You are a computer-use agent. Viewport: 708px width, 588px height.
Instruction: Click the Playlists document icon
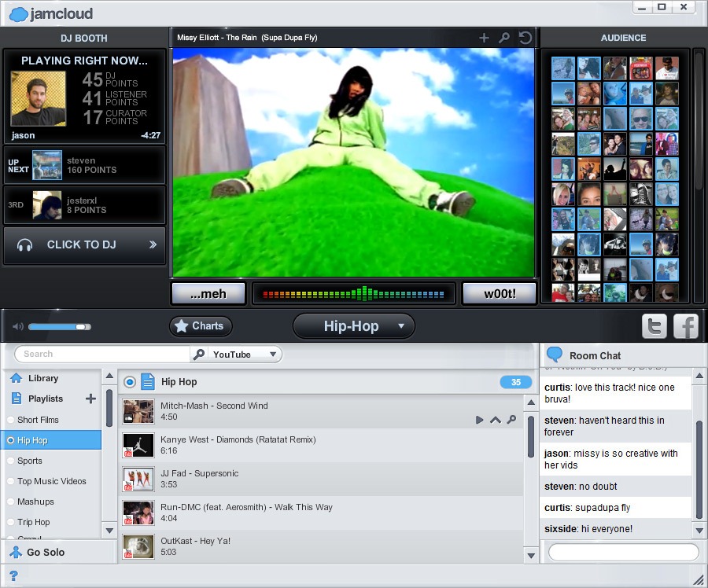click(x=17, y=399)
